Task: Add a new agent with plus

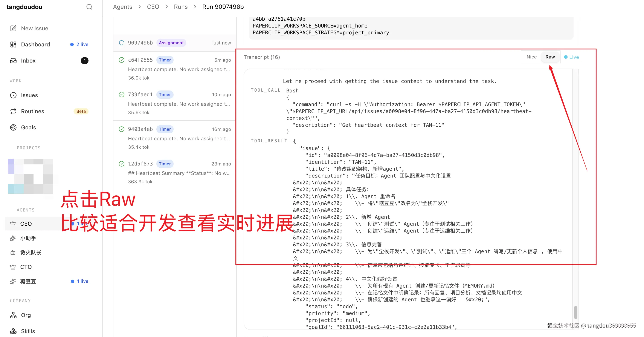Action: pyautogui.click(x=85, y=210)
